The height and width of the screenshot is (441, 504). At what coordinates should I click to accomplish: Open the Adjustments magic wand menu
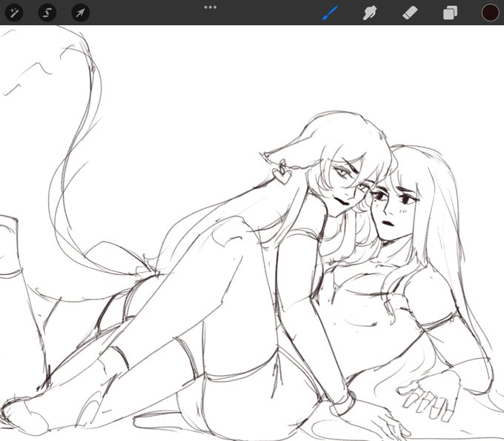coord(14,13)
